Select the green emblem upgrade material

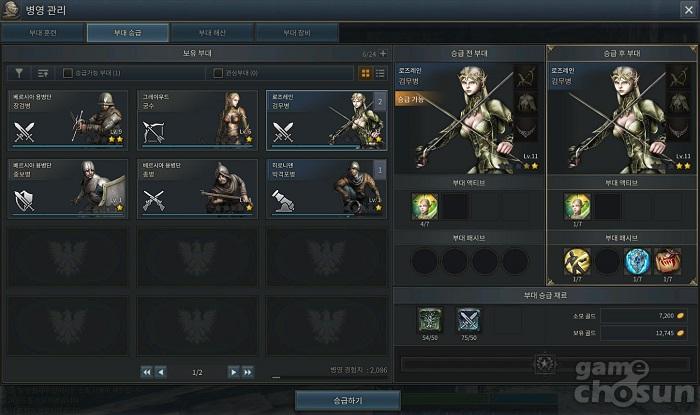430,320
